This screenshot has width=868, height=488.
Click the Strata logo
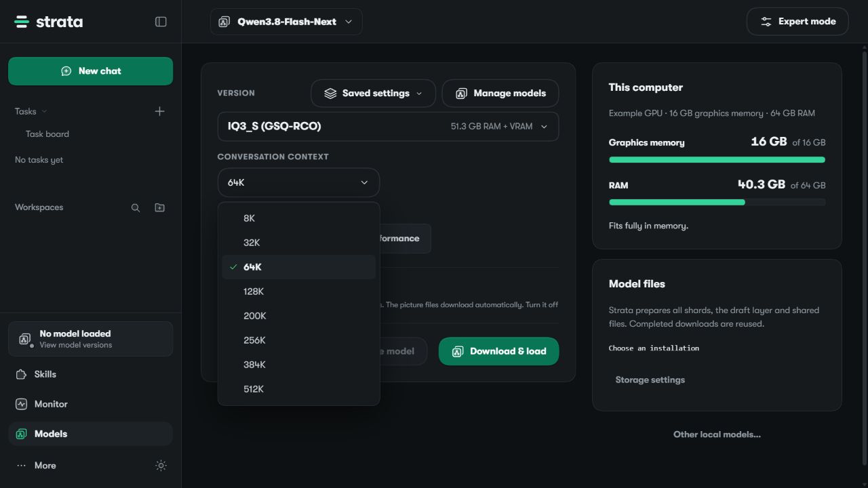[x=48, y=22]
